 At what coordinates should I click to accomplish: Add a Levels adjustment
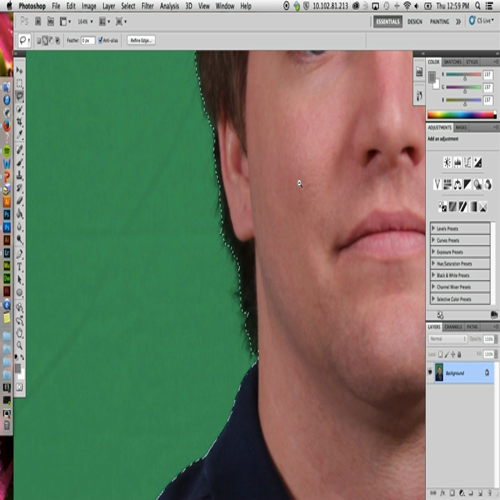[x=458, y=163]
